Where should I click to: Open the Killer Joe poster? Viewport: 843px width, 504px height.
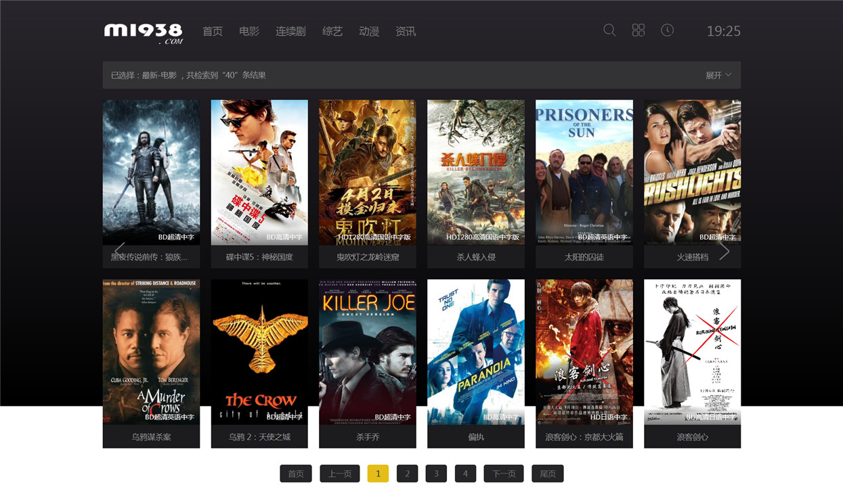368,352
